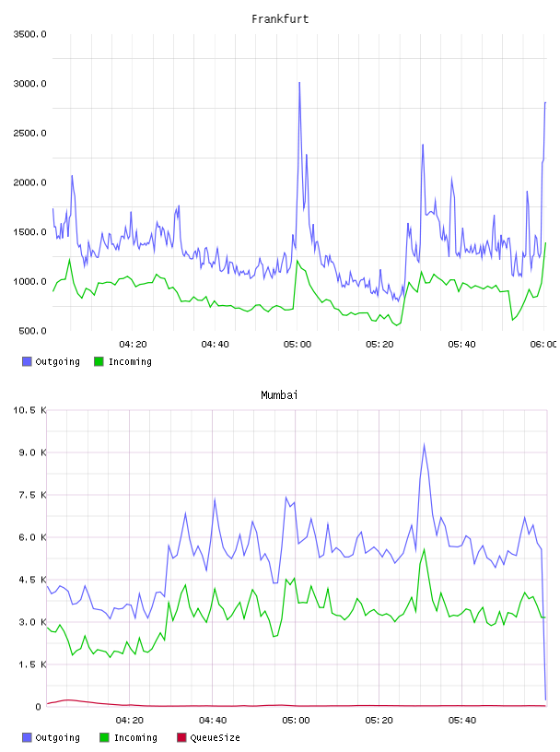Click the Incoming label in Frankfurt legend
The width and height of the screenshot is (560, 752).
click(130, 361)
